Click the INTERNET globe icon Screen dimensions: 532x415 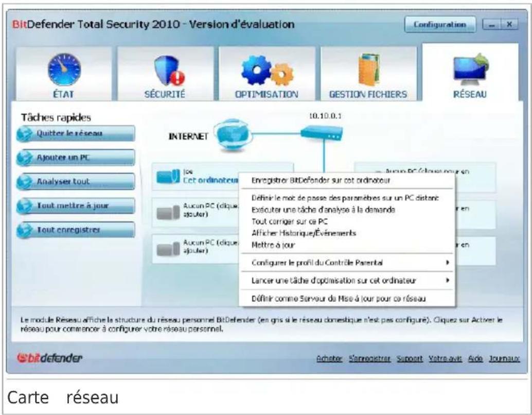(233, 135)
